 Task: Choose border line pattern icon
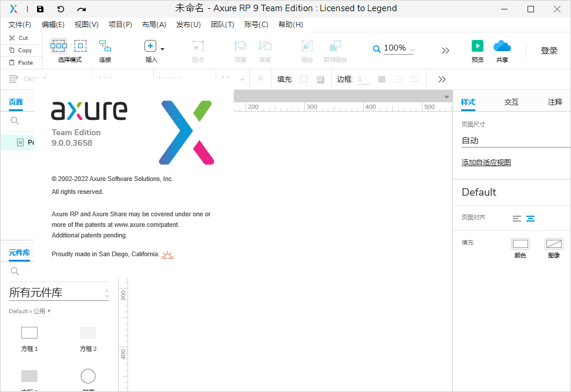point(398,79)
